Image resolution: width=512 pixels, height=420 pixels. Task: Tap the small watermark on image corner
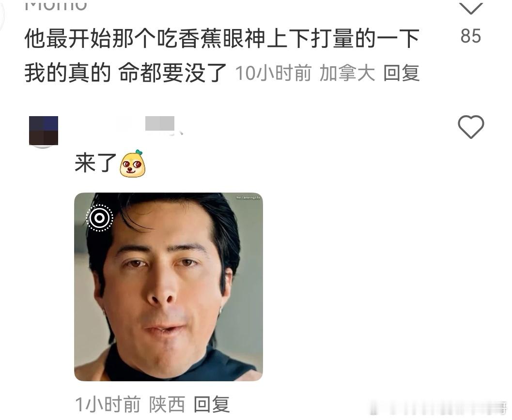tap(248, 197)
